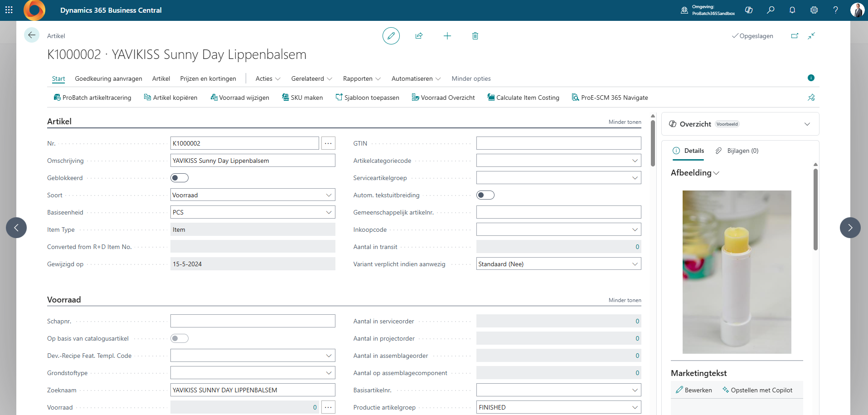This screenshot has height=415, width=868.
Task: Click Artikel kopiëren action
Action: (x=170, y=98)
